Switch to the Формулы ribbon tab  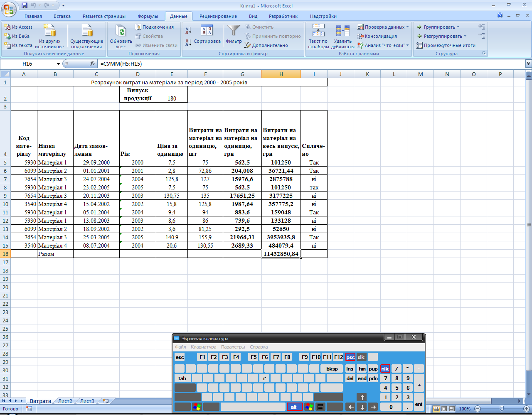pos(148,16)
